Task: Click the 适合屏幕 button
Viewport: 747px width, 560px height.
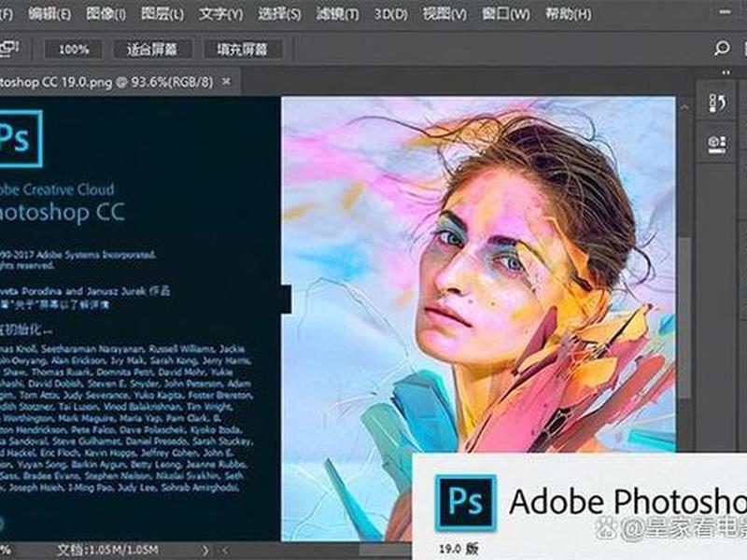Action: click(152, 49)
